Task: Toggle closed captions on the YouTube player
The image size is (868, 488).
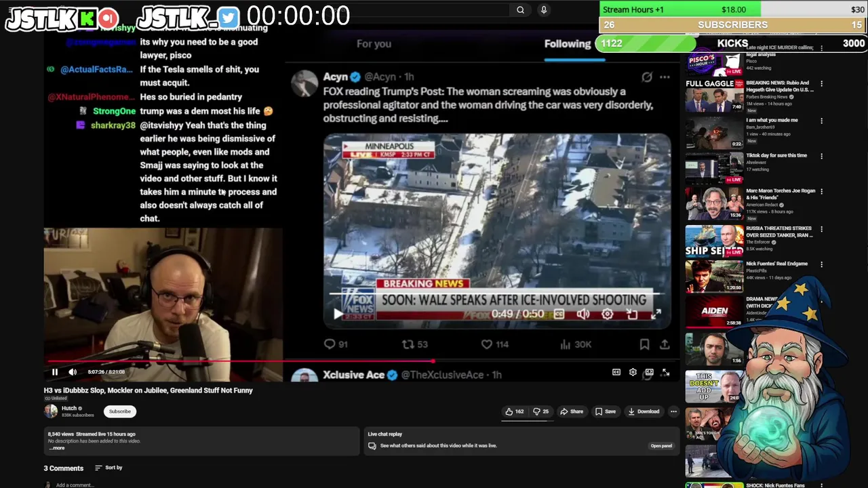Action: [616, 372]
